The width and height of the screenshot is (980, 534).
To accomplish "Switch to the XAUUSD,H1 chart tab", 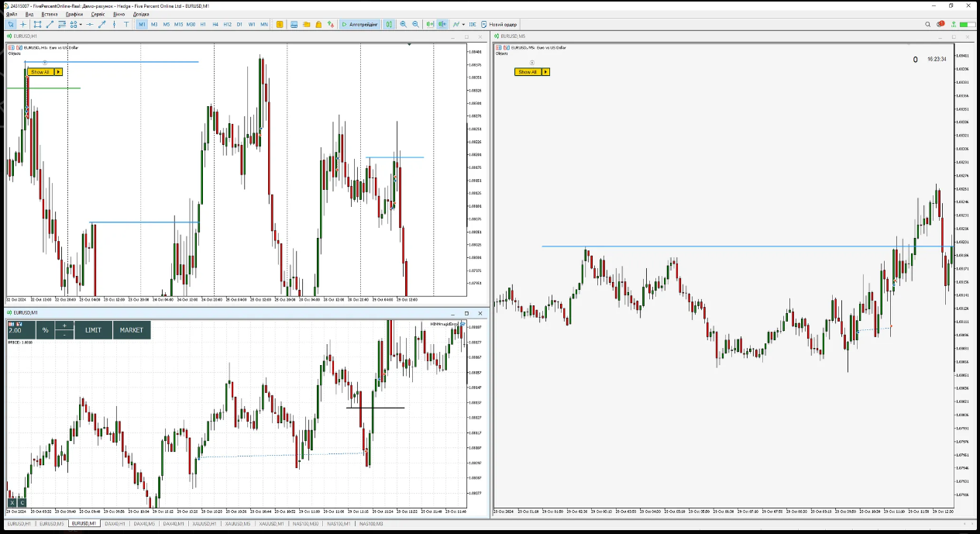I will pos(205,524).
